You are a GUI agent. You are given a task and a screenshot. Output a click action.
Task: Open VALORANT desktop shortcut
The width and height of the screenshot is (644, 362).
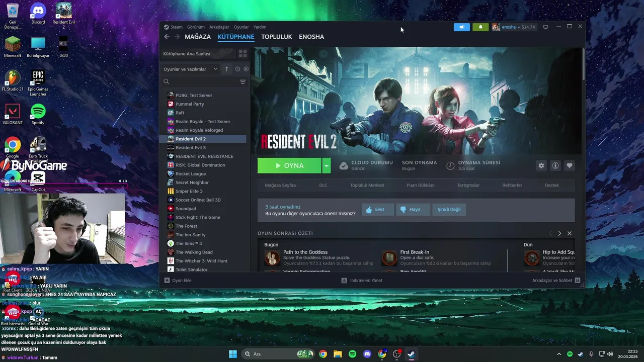click(13, 115)
